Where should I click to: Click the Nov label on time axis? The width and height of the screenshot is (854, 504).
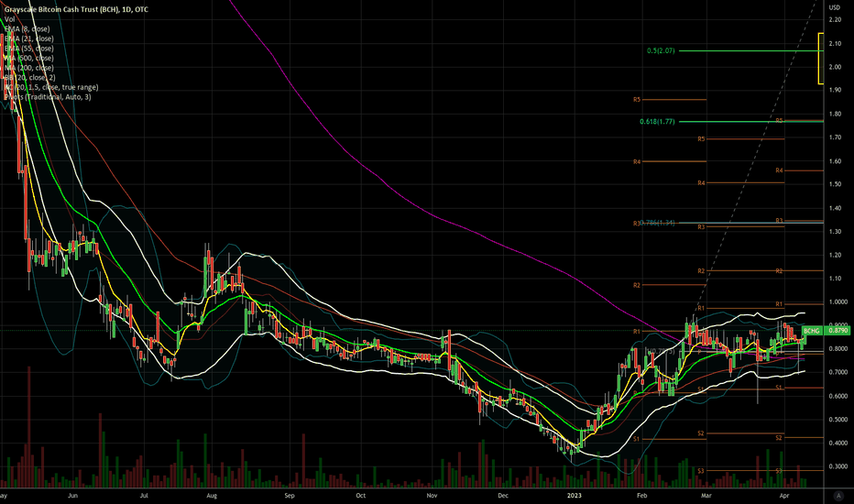[432, 496]
